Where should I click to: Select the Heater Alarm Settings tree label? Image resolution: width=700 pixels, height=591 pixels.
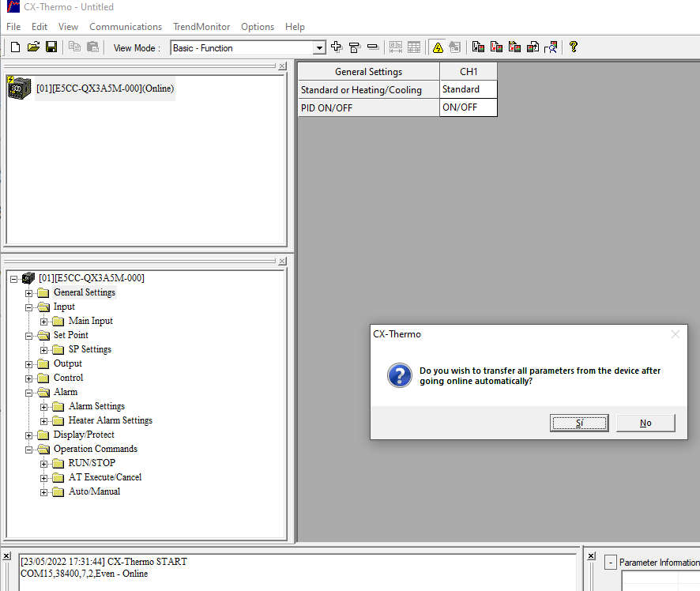pyautogui.click(x=111, y=420)
